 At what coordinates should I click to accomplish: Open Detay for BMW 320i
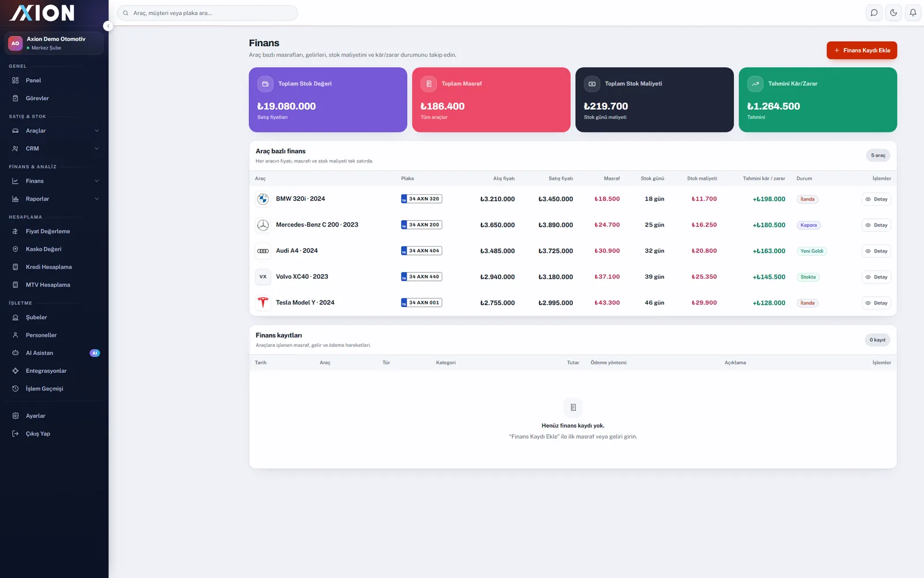(876, 199)
